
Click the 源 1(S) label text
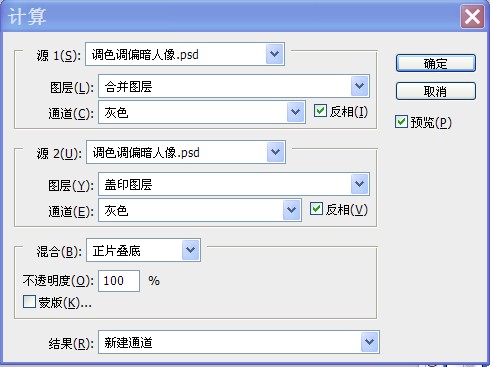[59, 55]
